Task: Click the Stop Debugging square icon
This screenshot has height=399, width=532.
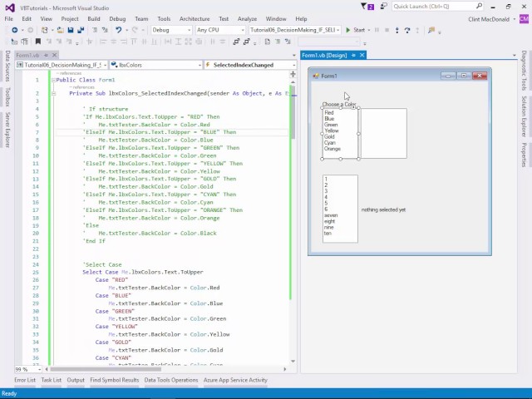Action: (387, 30)
